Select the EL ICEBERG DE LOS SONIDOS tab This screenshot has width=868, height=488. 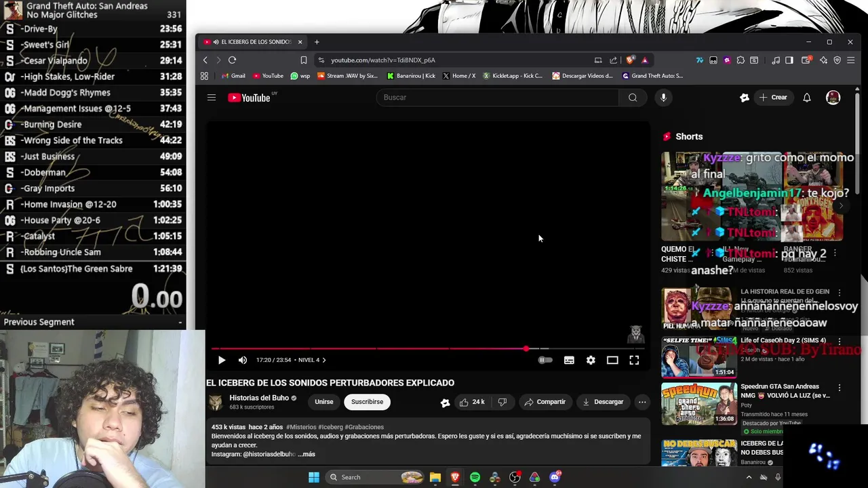tap(252, 42)
